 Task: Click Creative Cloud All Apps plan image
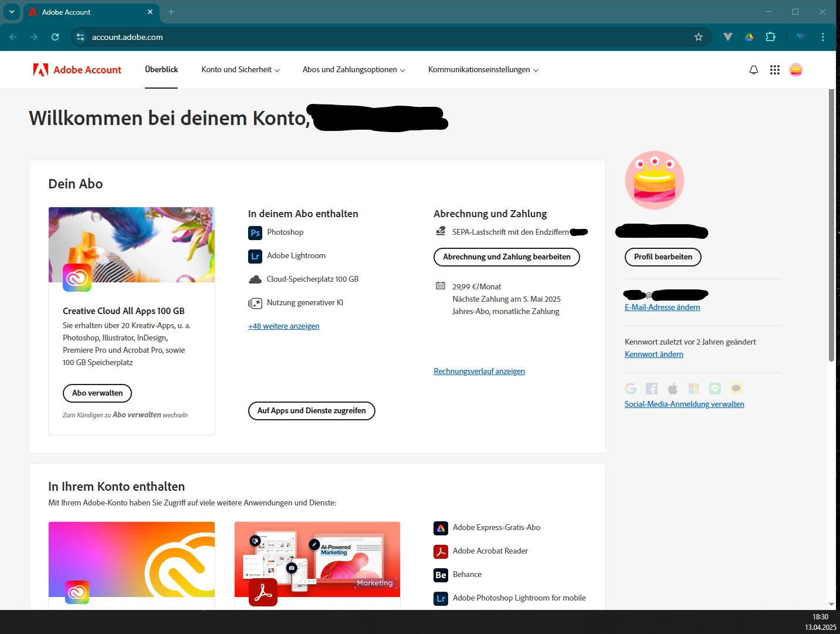(x=131, y=245)
